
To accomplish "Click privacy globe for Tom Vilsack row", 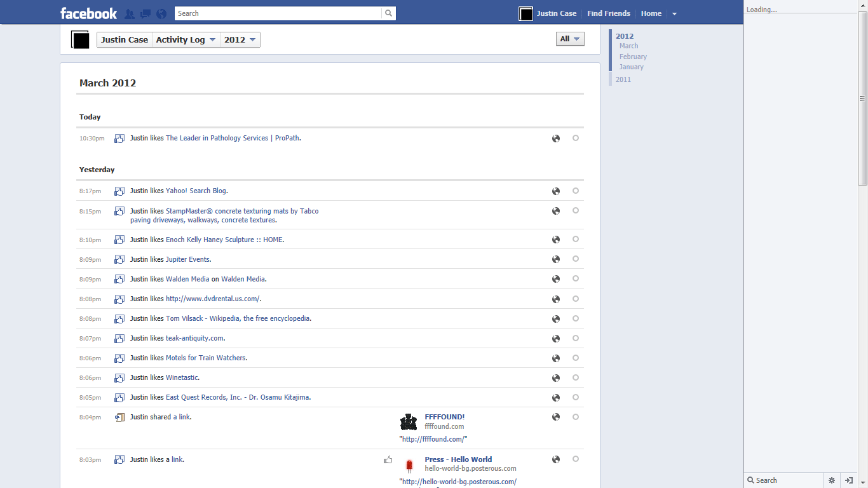I will pos(556,319).
